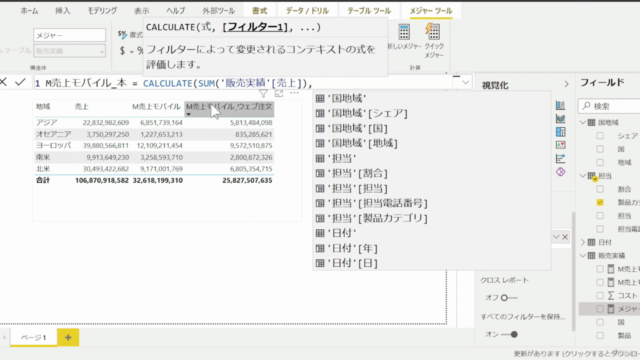The width and height of the screenshot is (640, 360).
Task: Close the filter card with its X
Action: click(x=565, y=237)
